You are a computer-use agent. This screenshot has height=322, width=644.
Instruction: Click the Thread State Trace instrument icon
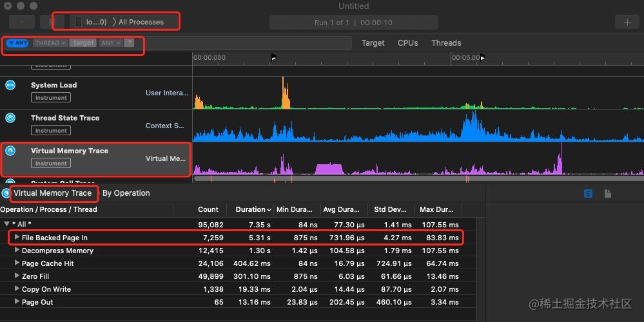coord(10,118)
